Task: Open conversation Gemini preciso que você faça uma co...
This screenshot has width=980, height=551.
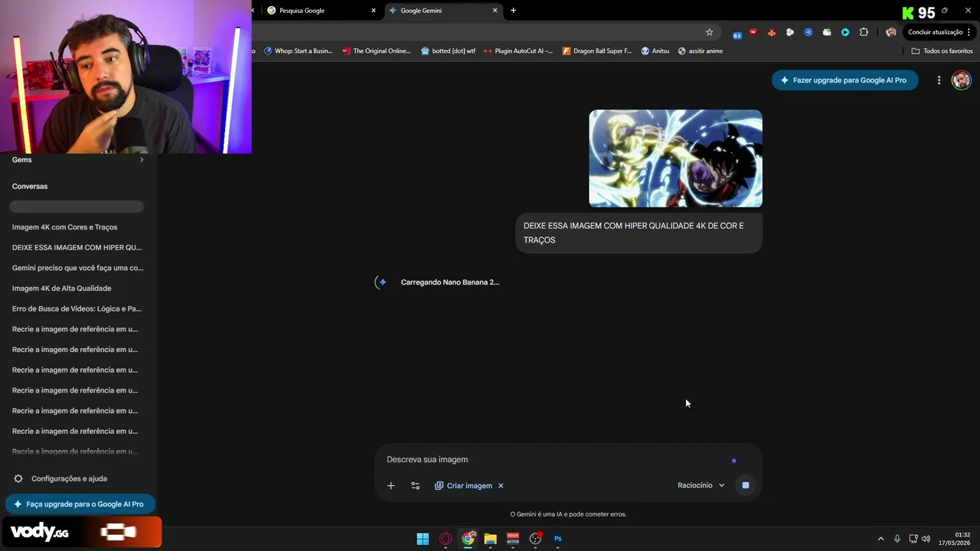Action: click(76, 268)
